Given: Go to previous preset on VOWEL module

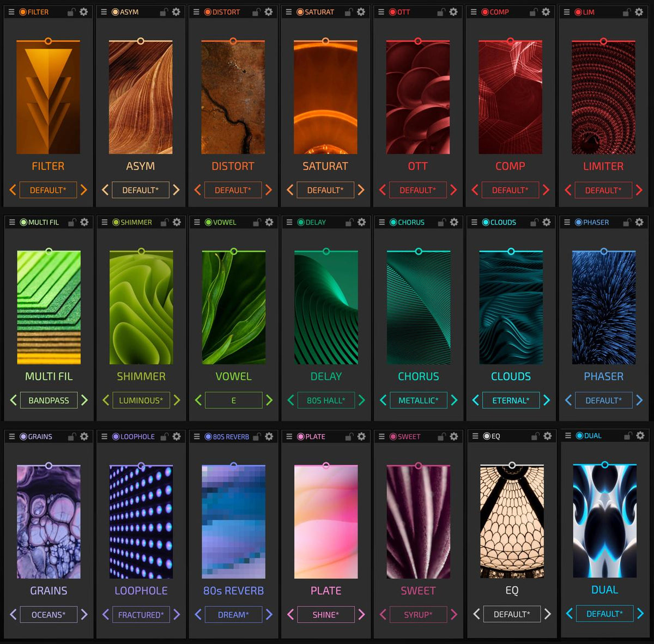Looking at the screenshot, I should (x=198, y=400).
